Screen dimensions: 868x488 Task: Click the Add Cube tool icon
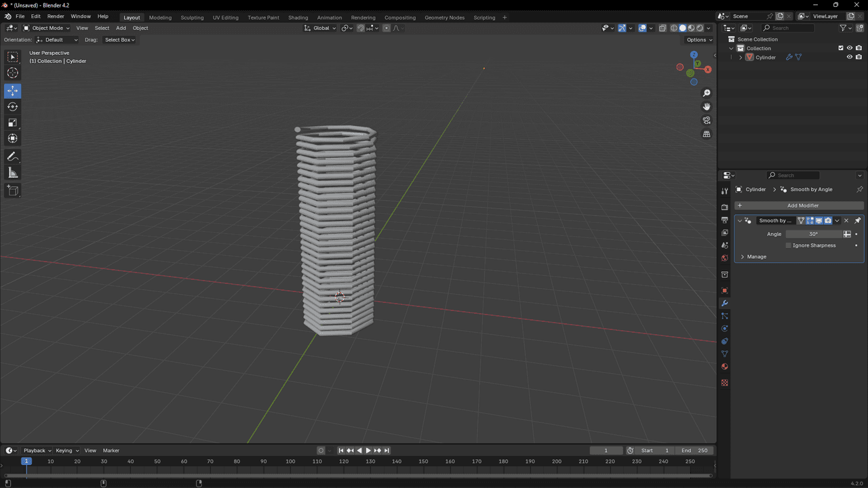(x=12, y=190)
